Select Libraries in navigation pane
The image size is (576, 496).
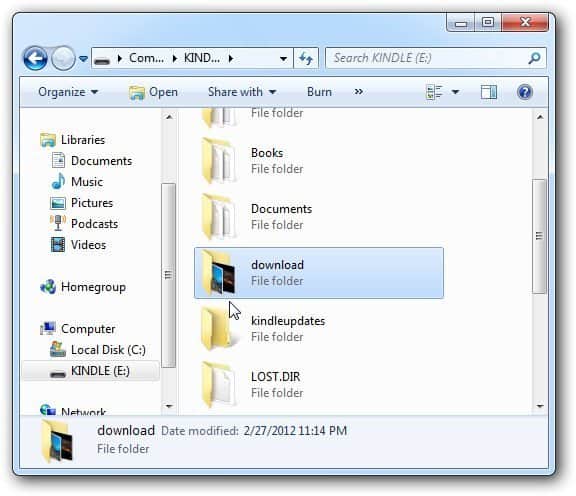83,140
